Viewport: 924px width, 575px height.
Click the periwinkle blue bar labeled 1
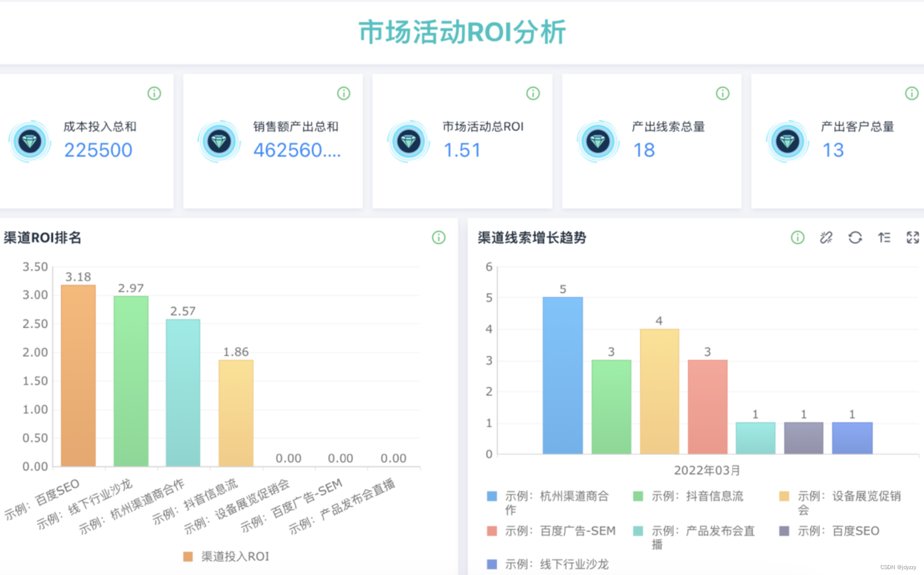(x=852, y=438)
